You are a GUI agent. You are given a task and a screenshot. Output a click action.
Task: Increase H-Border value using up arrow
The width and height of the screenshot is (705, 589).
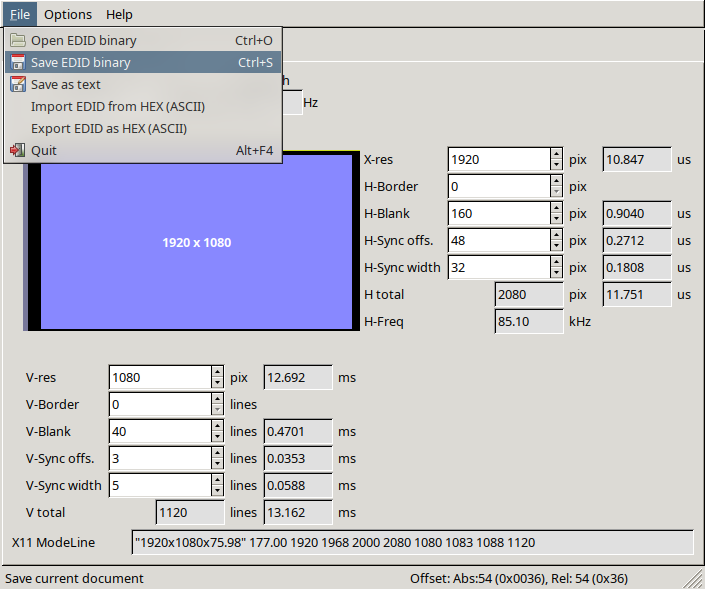coord(557,181)
